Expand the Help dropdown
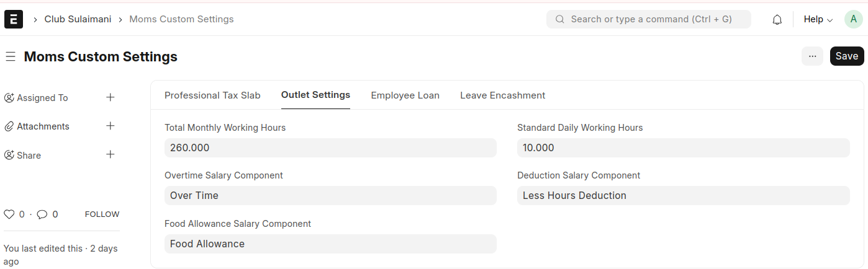This screenshot has height=269, width=868. [x=818, y=19]
